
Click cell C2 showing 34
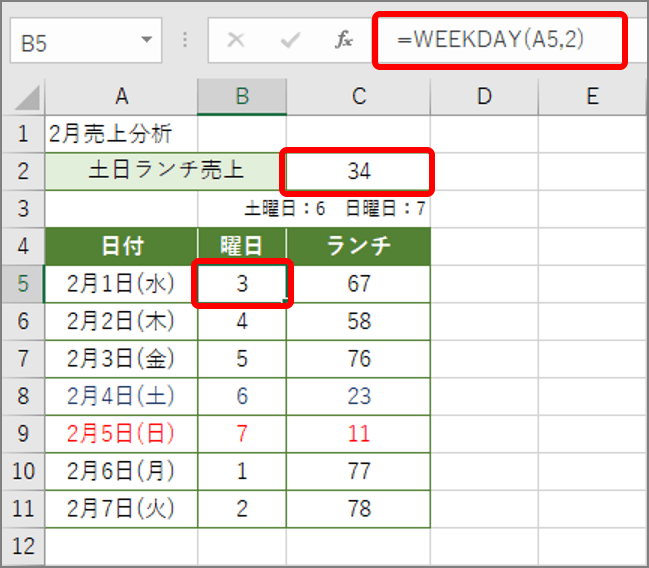click(358, 171)
